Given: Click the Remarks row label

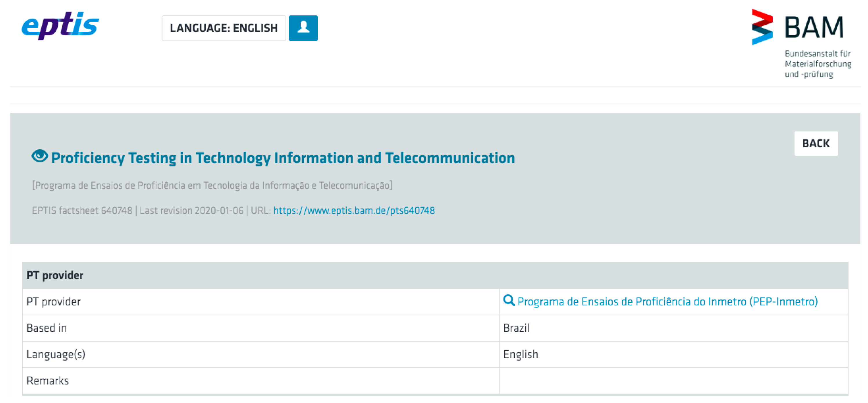Looking at the screenshot, I should click(47, 380).
